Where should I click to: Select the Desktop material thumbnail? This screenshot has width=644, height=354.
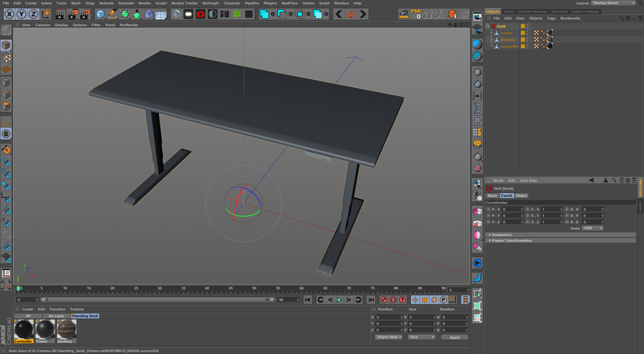point(66,329)
